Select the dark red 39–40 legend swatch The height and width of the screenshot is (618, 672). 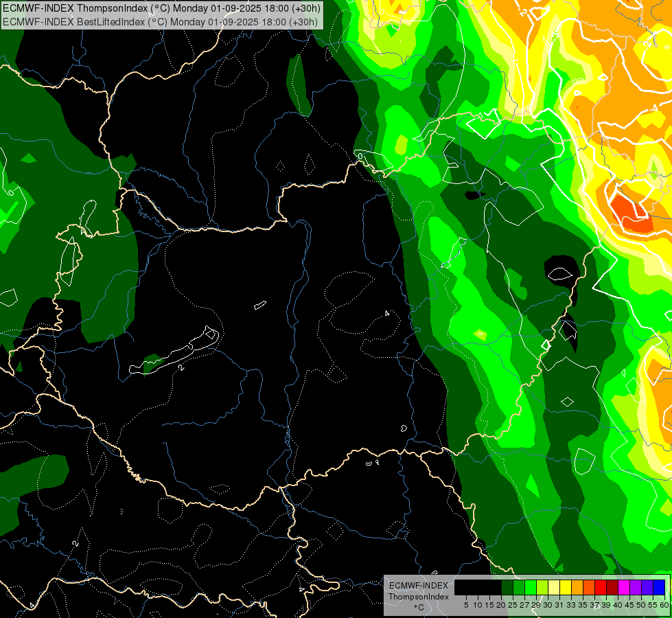pos(612,588)
